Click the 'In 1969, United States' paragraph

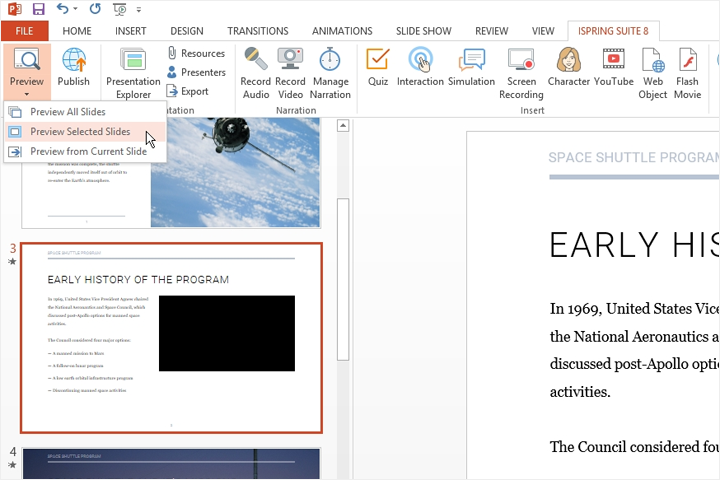(634, 350)
